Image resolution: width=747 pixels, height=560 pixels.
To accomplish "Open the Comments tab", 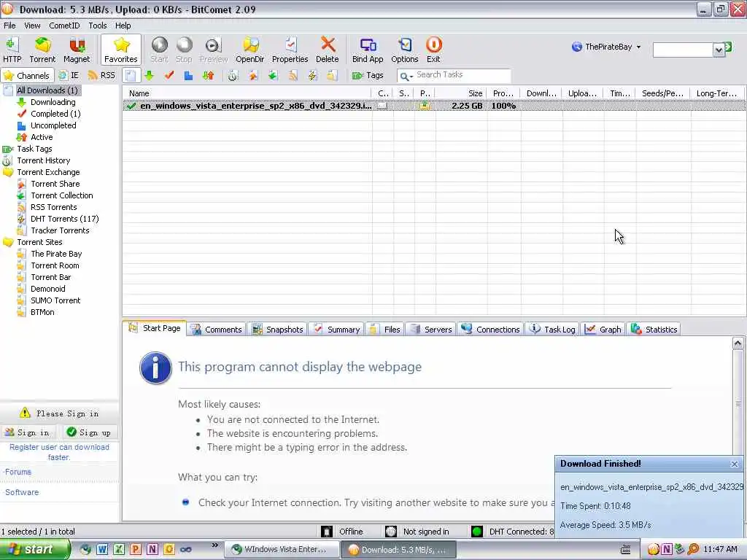I will 216,329.
